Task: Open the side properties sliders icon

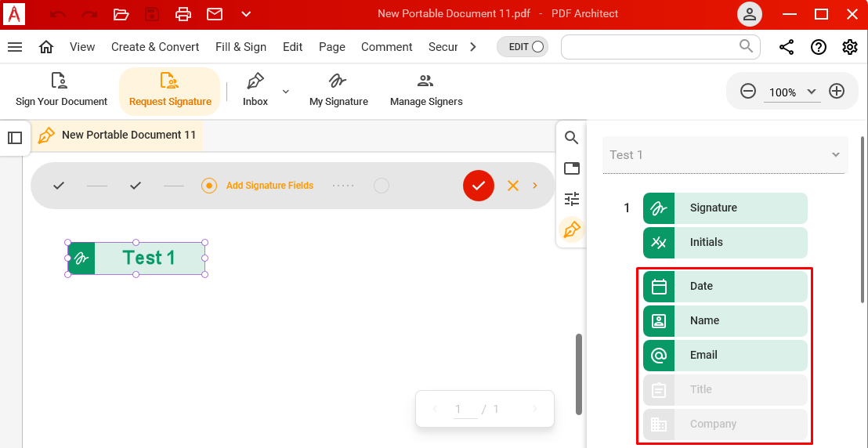Action: (571, 199)
